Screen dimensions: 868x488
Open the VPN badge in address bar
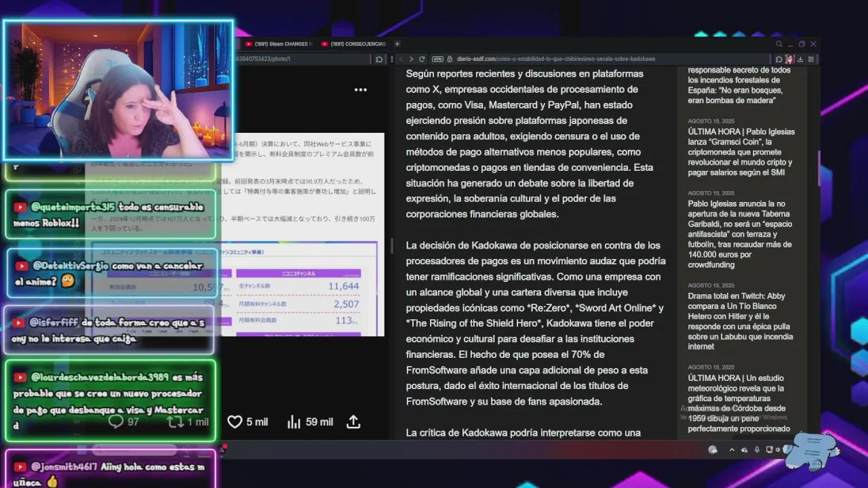[437, 59]
